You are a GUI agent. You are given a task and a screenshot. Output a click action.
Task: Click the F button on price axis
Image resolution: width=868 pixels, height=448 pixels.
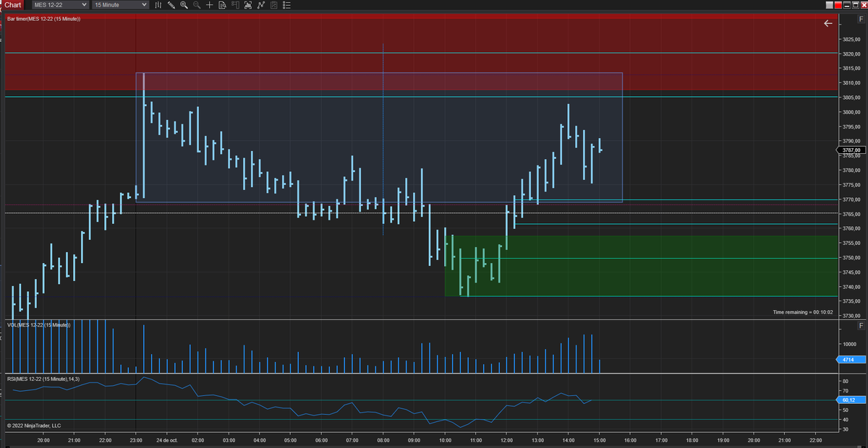[x=861, y=19]
